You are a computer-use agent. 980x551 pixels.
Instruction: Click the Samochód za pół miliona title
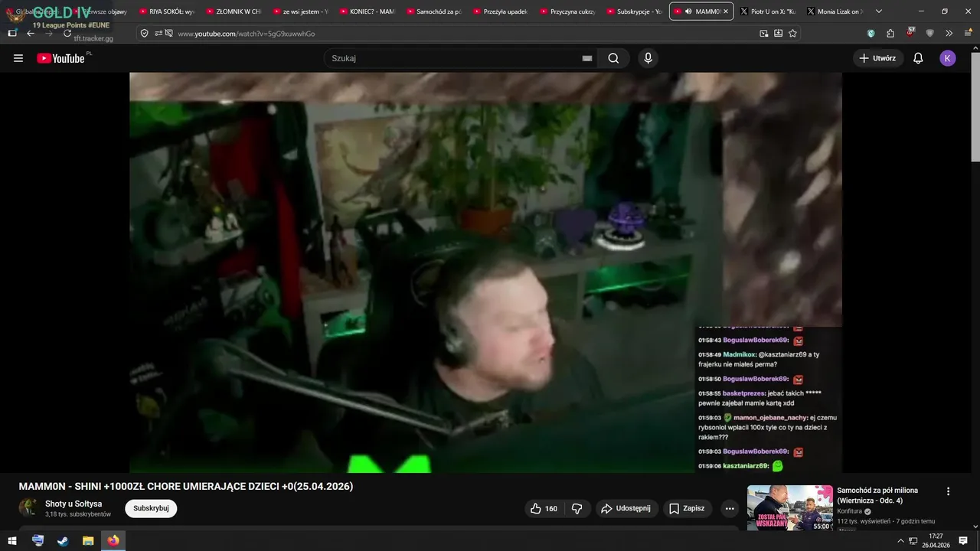(x=877, y=495)
